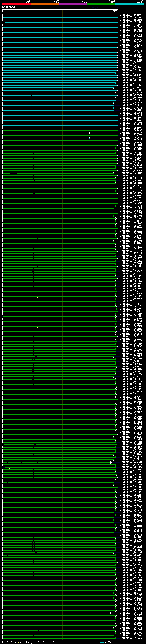146x644 pixels.
Task: Click the red 20% identity legend segment
Action: [x=16, y=4]
